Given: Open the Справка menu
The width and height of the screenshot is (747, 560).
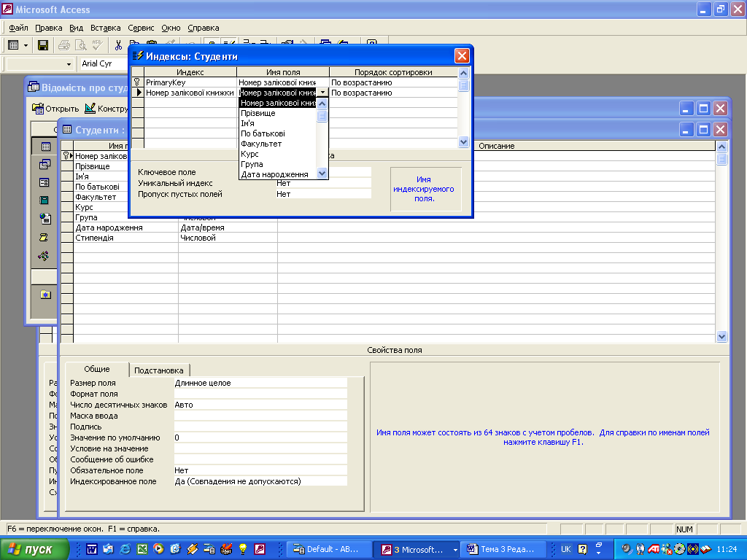Looking at the screenshot, I should 204,28.
